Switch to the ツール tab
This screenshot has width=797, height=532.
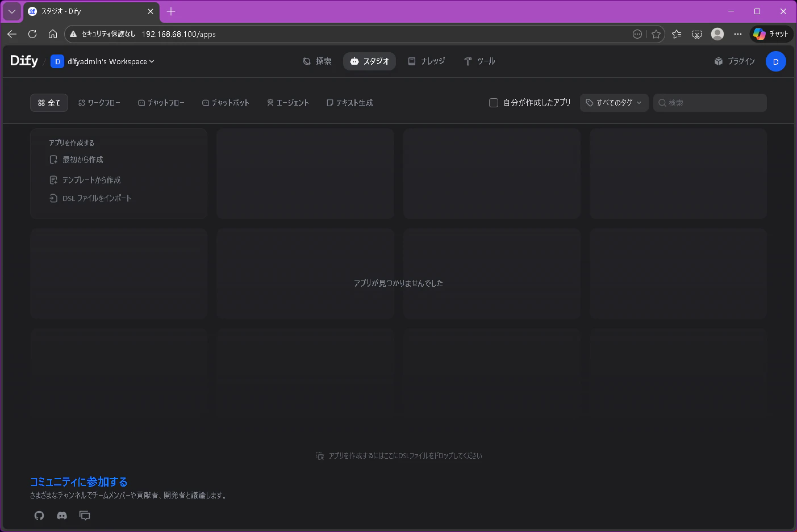point(479,61)
